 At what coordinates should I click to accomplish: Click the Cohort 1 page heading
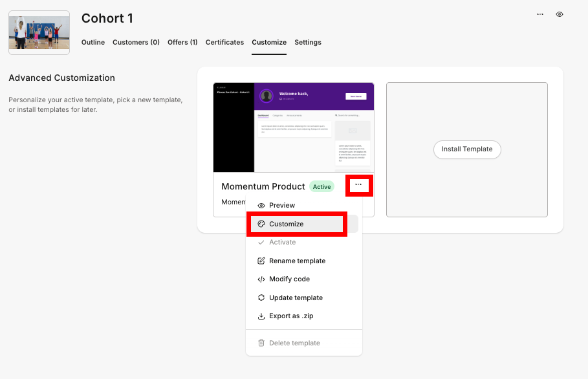coord(107,18)
